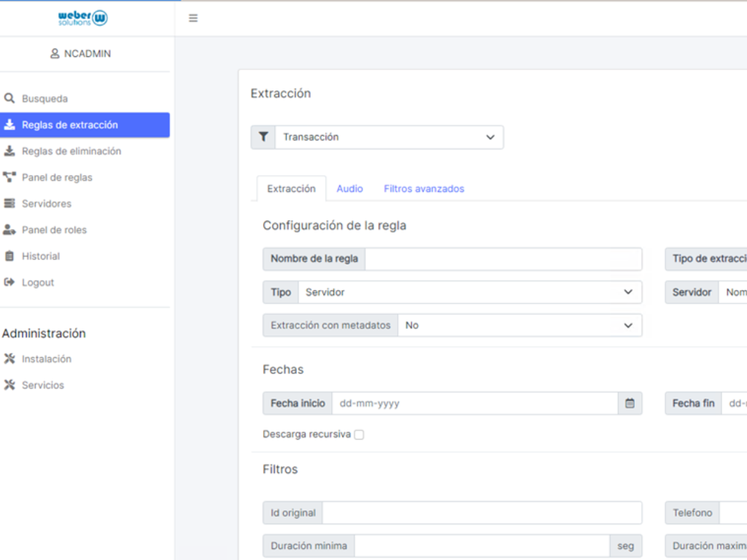
Task: Focus the Duración minima field
Action: coord(482,545)
